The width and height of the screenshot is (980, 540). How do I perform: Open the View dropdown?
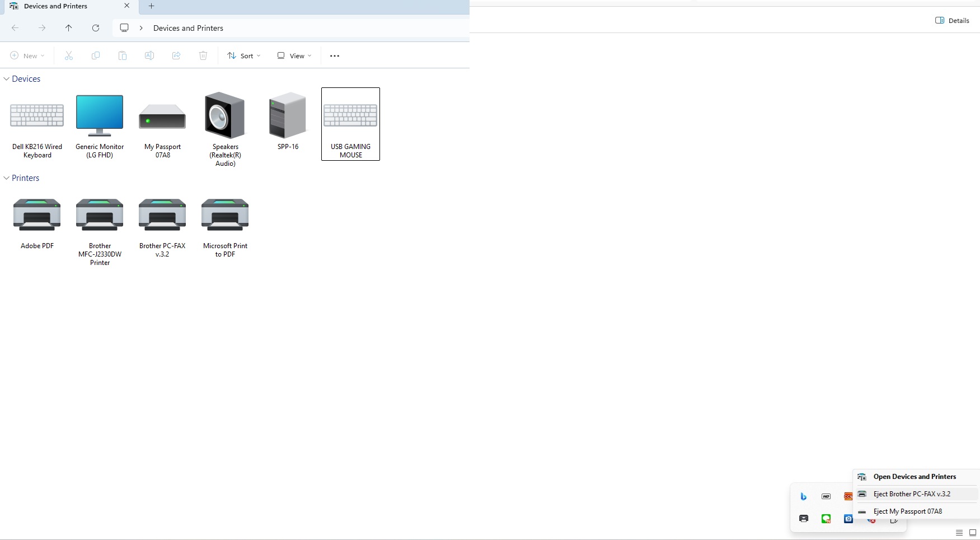click(x=294, y=55)
